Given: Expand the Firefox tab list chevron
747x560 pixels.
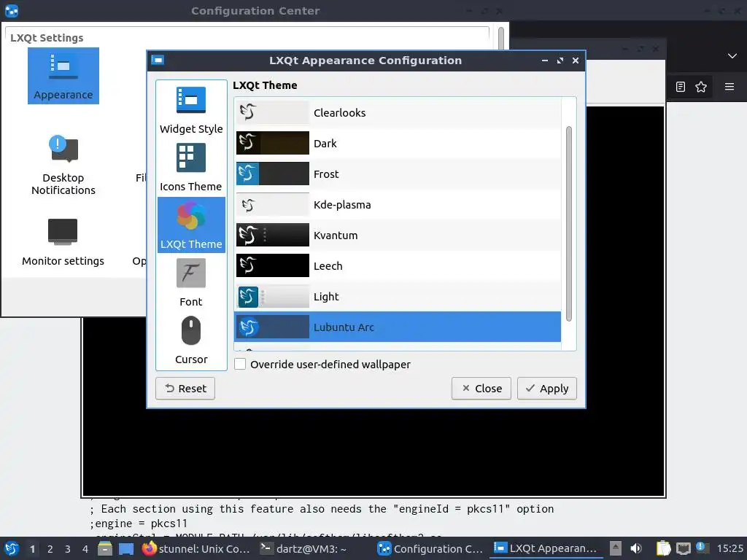Looking at the screenshot, I should pyautogui.click(x=732, y=55).
